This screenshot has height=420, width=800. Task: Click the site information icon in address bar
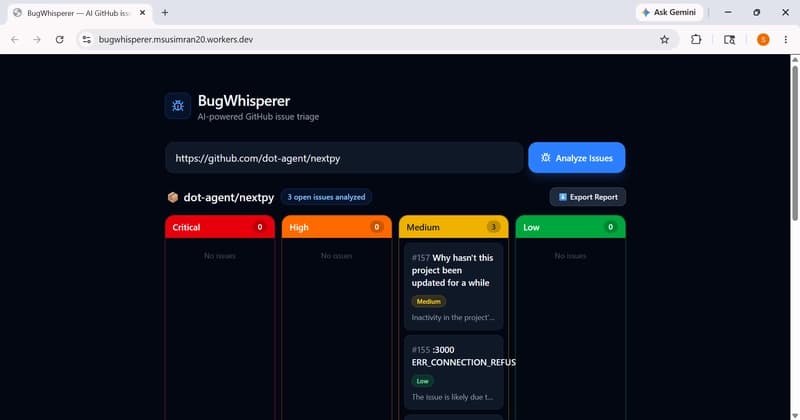tap(86, 39)
